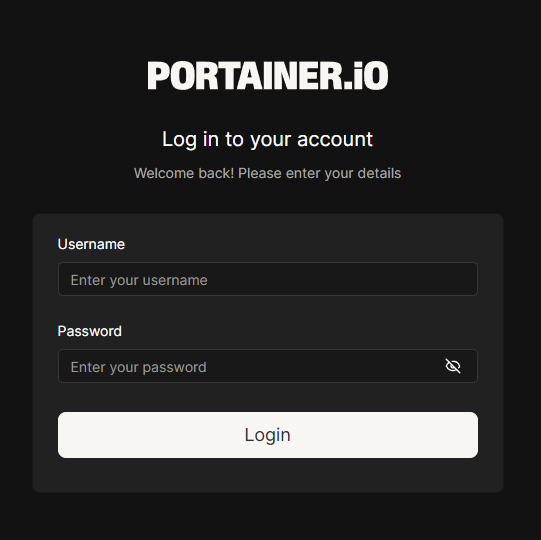Focus the Enter your password field
Viewport: 541px width, 540px height.
pyautogui.click(x=268, y=366)
